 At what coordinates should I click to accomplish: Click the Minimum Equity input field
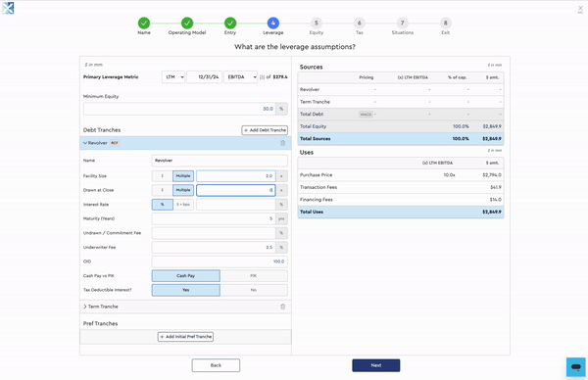pos(179,109)
